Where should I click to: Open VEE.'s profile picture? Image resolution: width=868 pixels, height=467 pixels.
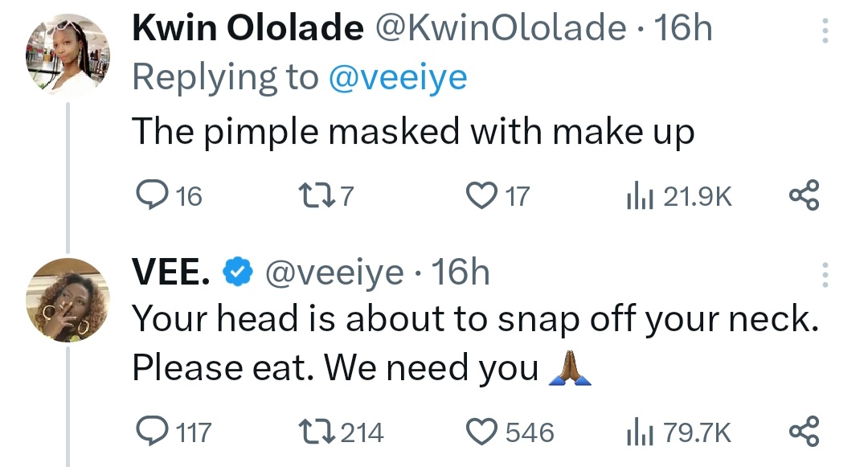point(68,300)
